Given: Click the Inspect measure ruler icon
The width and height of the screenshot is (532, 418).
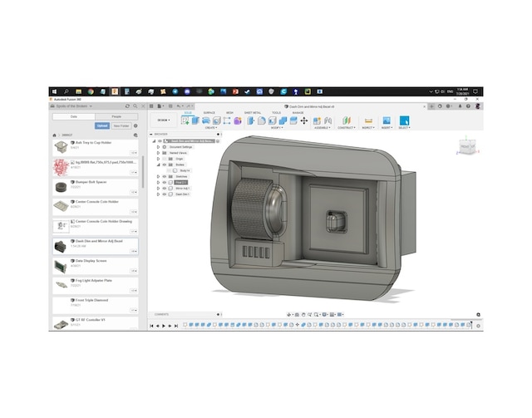Looking at the screenshot, I should (368, 120).
